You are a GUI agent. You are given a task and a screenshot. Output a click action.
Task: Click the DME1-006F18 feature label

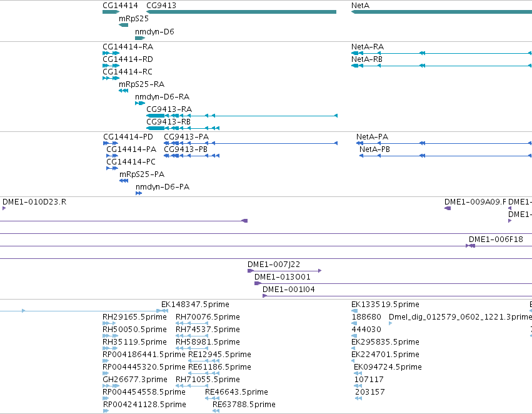pyautogui.click(x=496, y=240)
